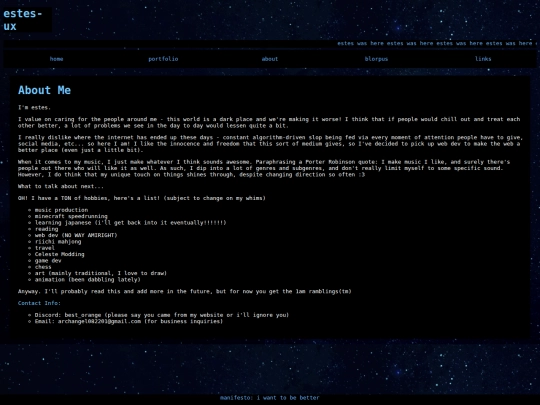Select 'Celeste Modding' list item
The height and width of the screenshot is (405, 540).
coord(60,254)
